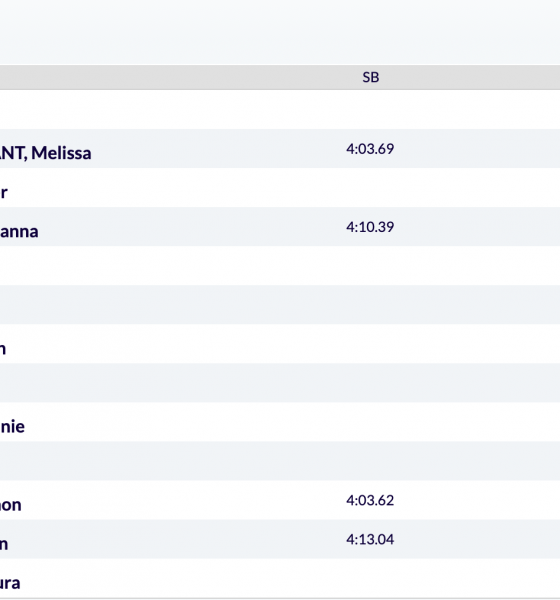The image size is (560, 600).
Task: Open the athlete name ending in "nie"
Action: (12, 427)
